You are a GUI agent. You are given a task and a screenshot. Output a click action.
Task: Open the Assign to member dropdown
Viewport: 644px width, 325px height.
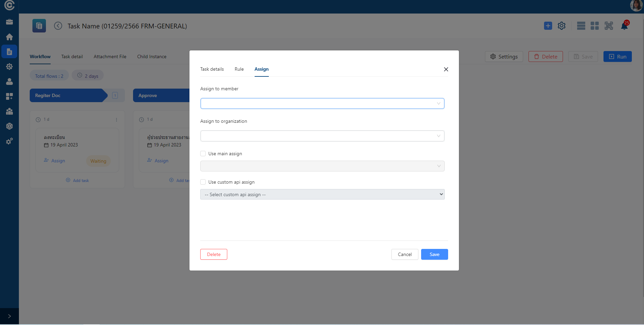pyautogui.click(x=322, y=103)
